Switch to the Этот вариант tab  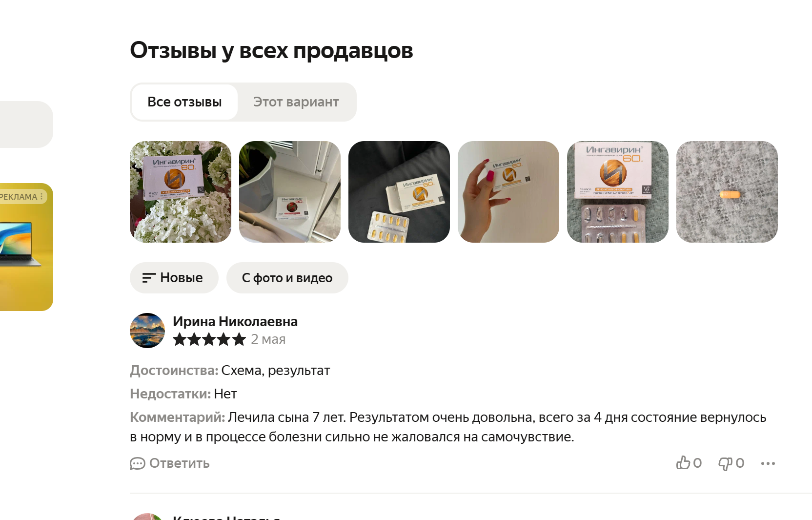(296, 102)
